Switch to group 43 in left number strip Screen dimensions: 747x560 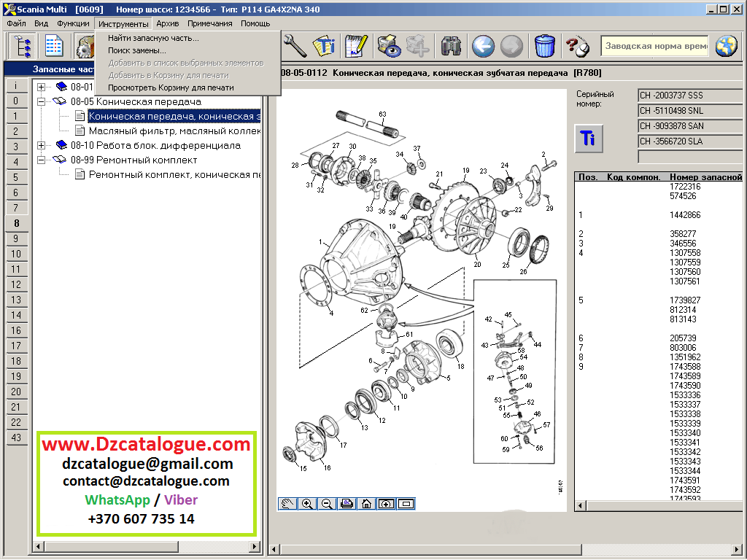pyautogui.click(x=16, y=437)
